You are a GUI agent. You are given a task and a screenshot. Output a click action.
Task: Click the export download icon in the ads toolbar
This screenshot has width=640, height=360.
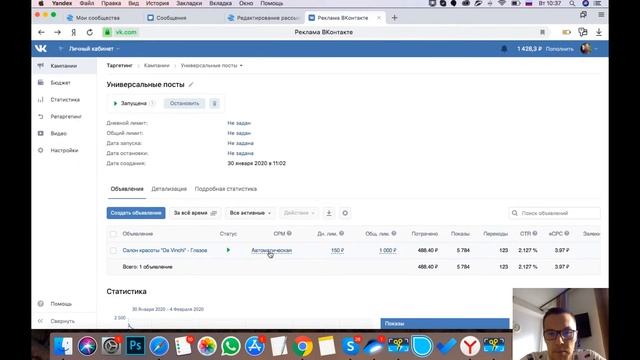point(329,213)
